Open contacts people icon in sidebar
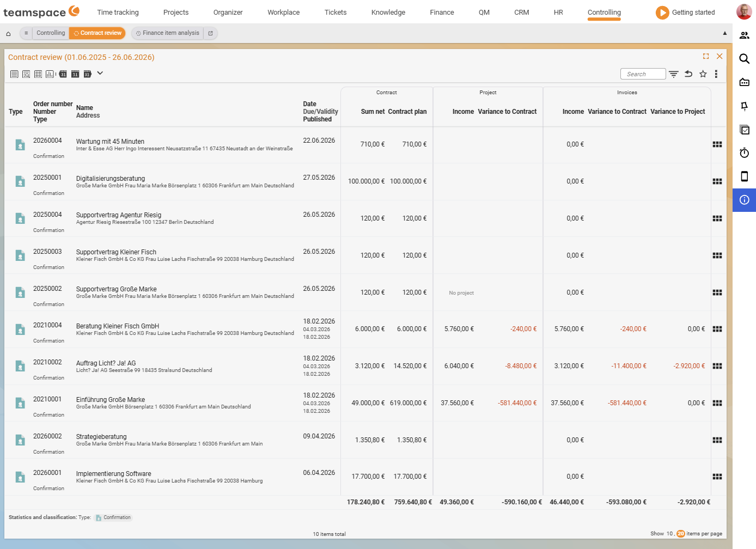Image resolution: width=756 pixels, height=549 pixels. tap(745, 35)
